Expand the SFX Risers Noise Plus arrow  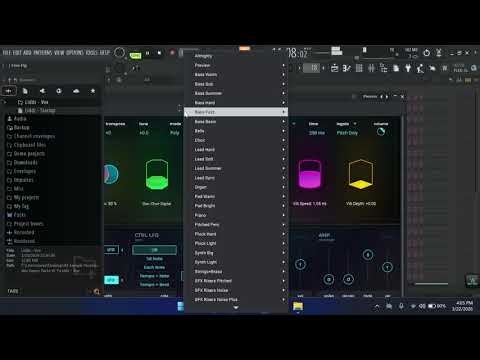[x=284, y=300]
